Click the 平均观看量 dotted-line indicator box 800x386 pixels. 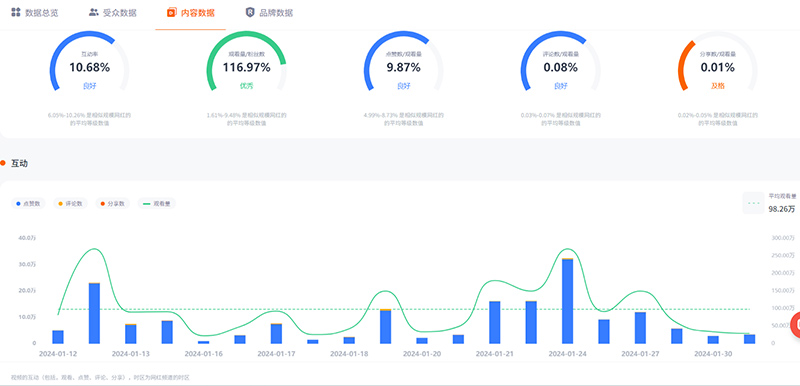753,203
